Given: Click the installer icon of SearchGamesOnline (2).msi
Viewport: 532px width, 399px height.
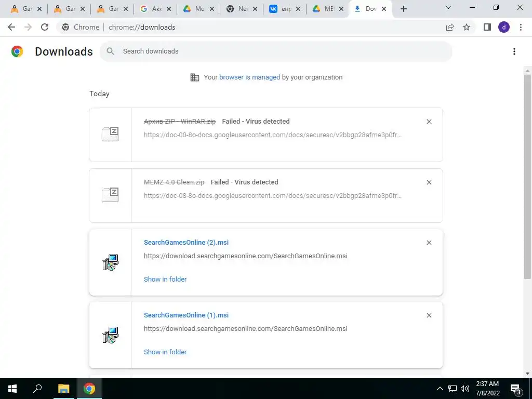Looking at the screenshot, I should pos(110,262).
